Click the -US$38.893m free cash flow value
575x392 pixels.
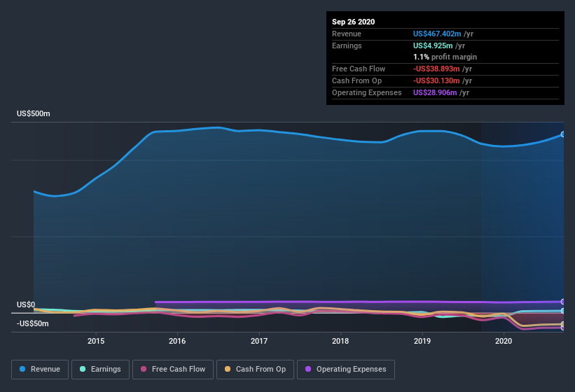[x=436, y=69]
